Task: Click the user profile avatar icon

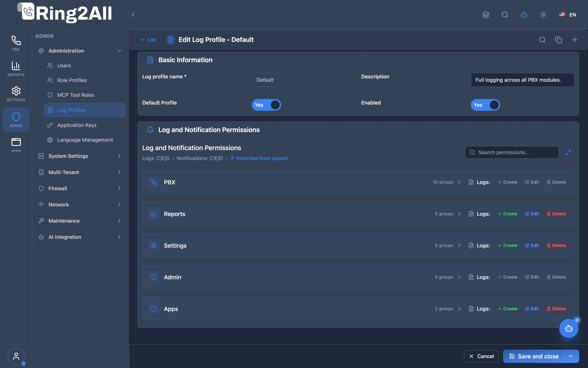Action: pos(16,356)
